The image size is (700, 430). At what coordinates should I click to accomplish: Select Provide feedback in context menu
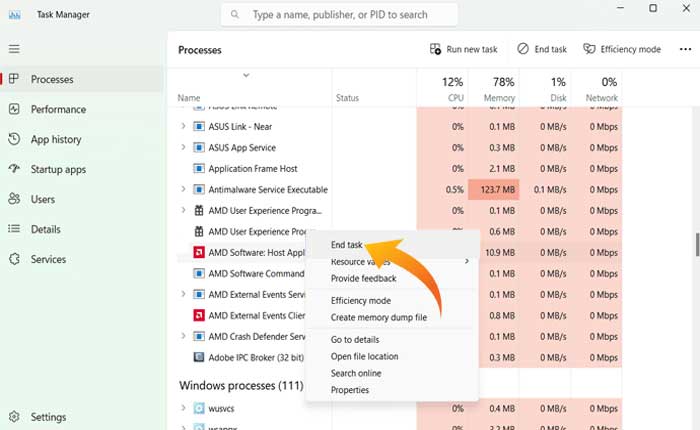click(363, 278)
